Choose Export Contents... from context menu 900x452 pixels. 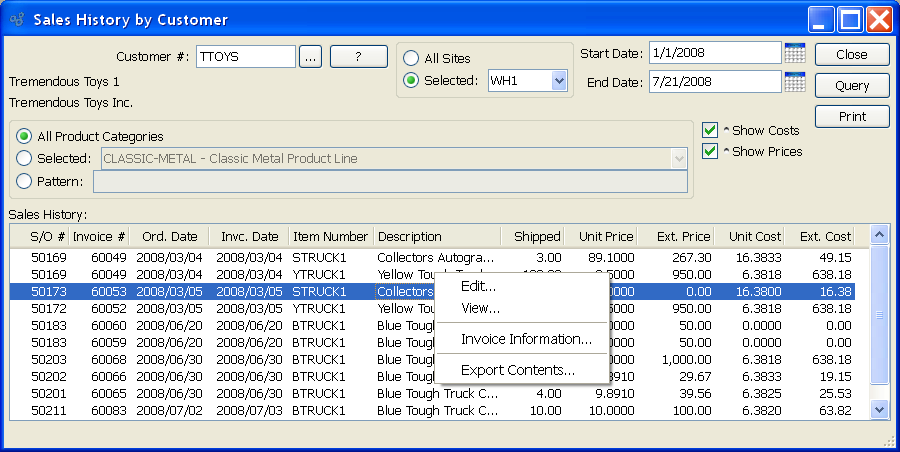pos(522,370)
